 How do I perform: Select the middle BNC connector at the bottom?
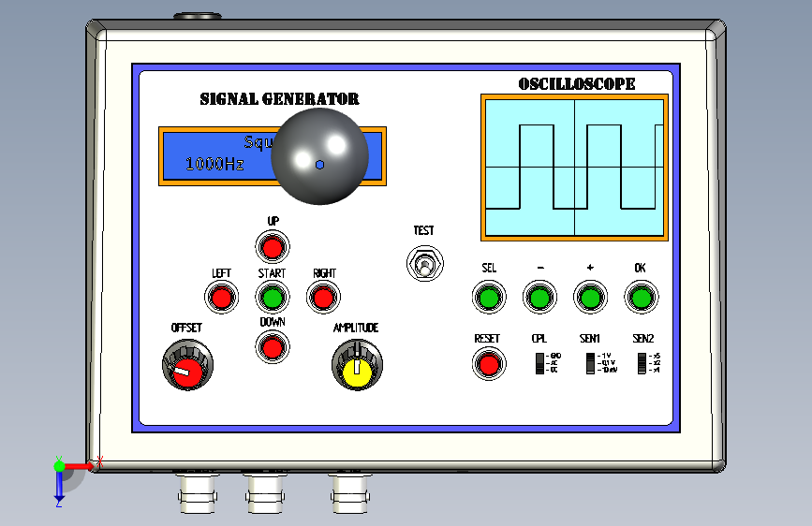(266, 493)
